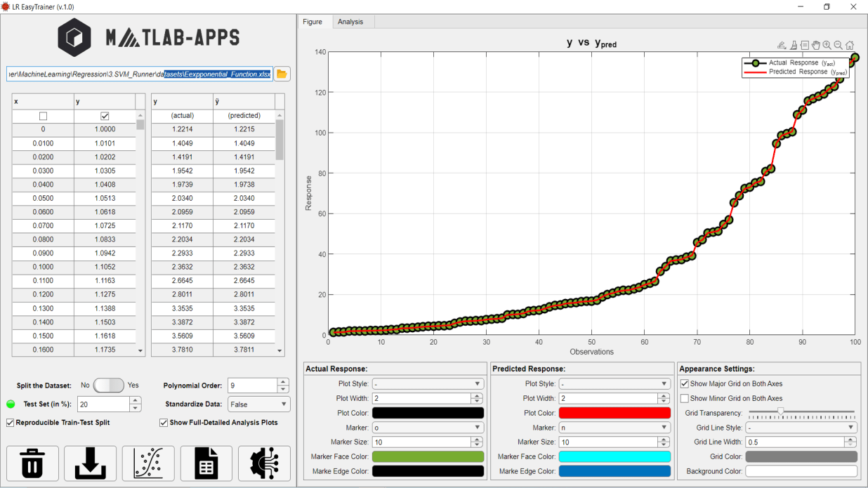The image size is (868, 488).
Task: Click the export report spreadsheet icon
Action: click(206, 463)
